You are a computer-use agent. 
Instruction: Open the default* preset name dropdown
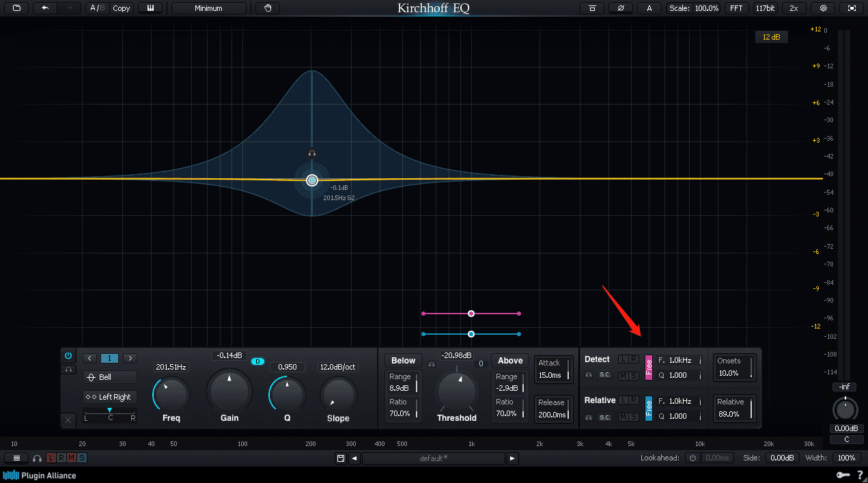[x=434, y=458]
